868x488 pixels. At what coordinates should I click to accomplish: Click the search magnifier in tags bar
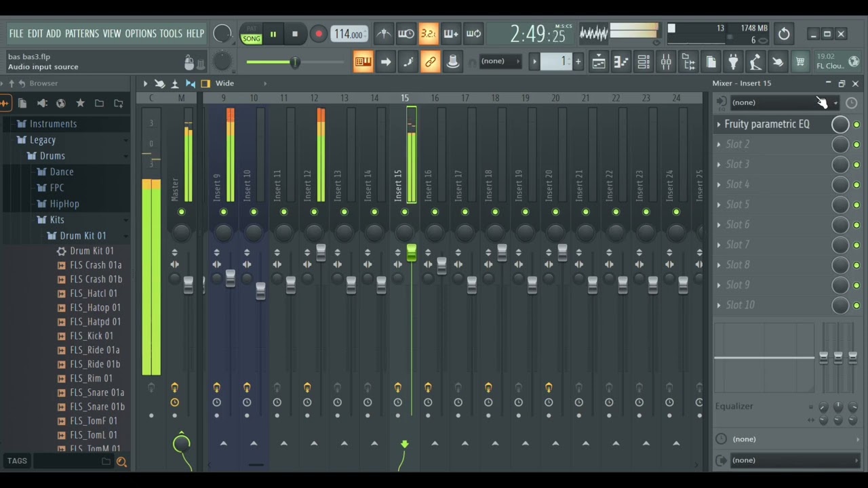(x=121, y=462)
